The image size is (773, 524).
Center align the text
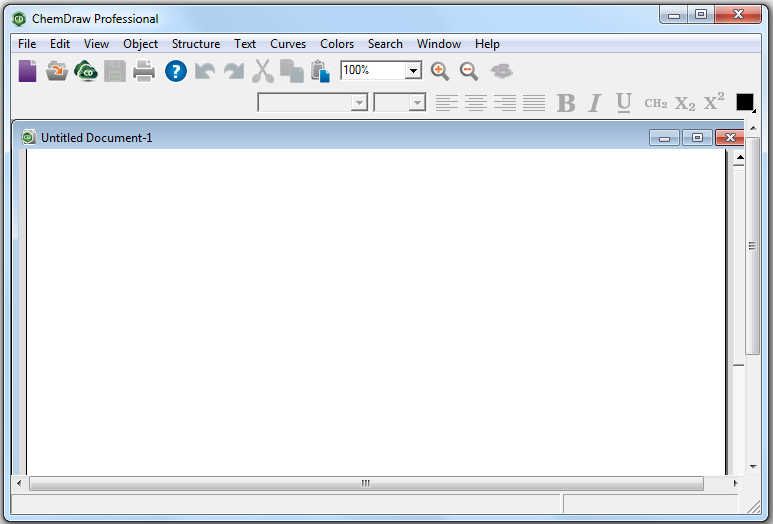(x=476, y=103)
